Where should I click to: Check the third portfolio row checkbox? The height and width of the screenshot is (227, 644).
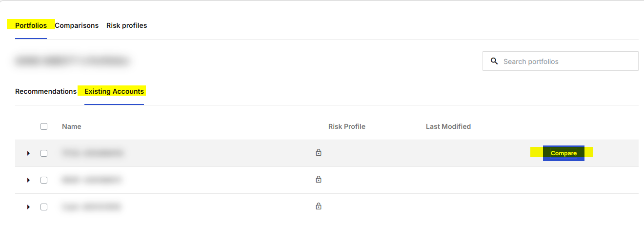(x=44, y=207)
